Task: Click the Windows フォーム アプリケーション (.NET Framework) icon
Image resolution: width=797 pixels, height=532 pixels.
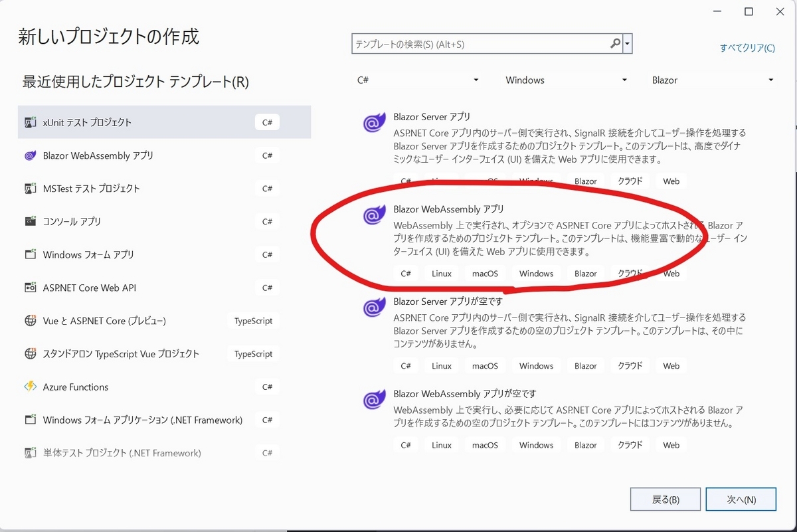Action: point(30,420)
